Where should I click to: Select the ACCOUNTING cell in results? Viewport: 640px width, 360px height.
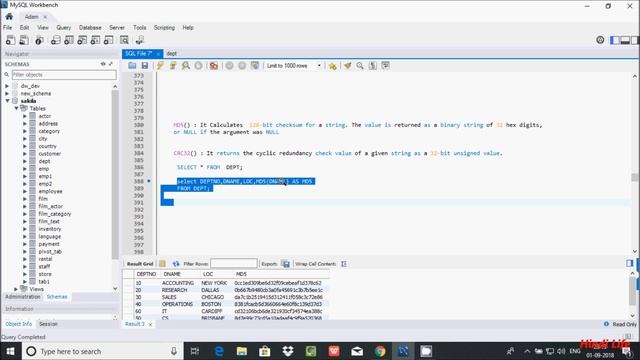pyautogui.click(x=178, y=283)
